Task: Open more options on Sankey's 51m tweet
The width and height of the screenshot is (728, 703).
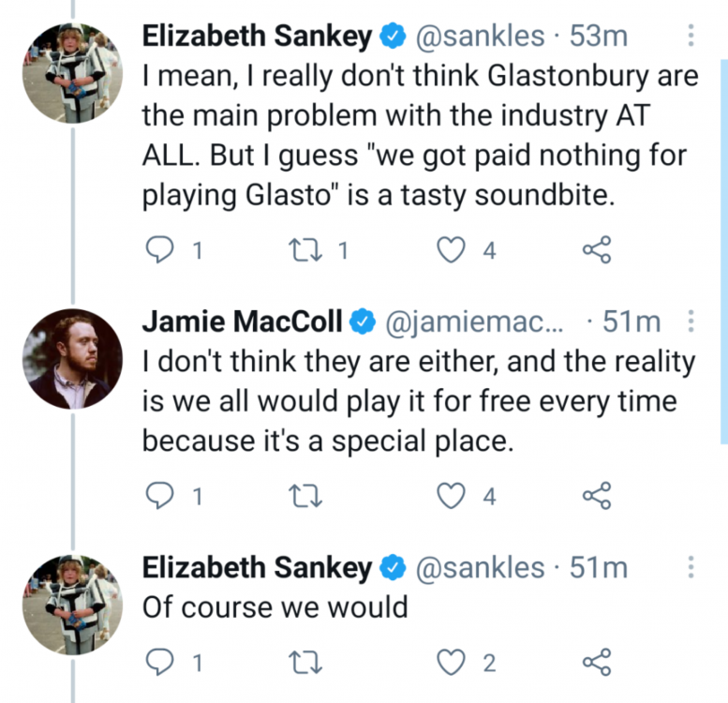Action: coord(691,567)
